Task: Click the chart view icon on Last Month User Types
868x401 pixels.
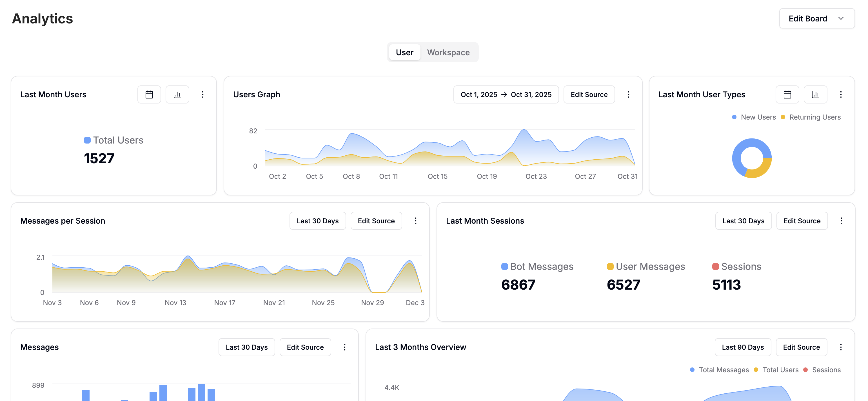Action: 815,94
